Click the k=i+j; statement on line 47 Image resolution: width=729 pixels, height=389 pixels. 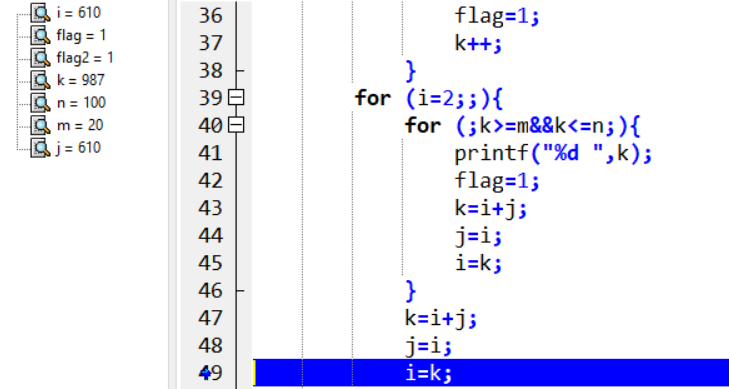pyautogui.click(x=441, y=319)
